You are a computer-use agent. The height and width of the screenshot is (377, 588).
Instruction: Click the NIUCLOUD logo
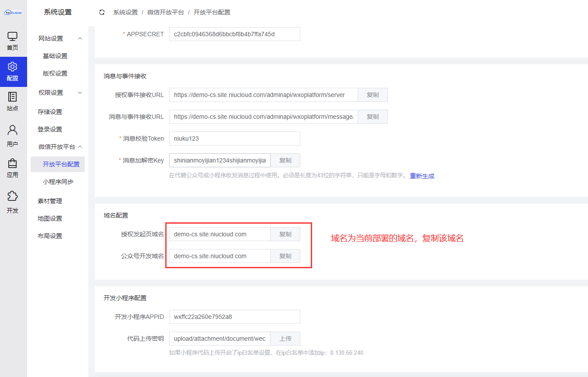(x=13, y=13)
